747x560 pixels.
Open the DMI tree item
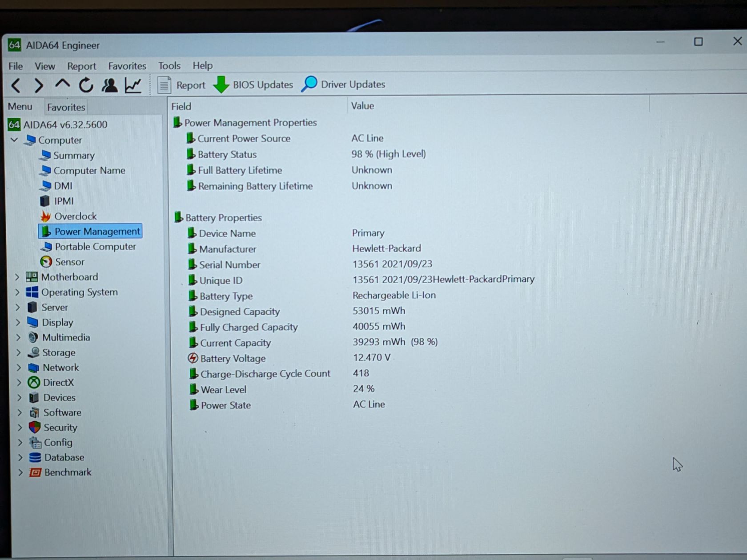(x=56, y=186)
